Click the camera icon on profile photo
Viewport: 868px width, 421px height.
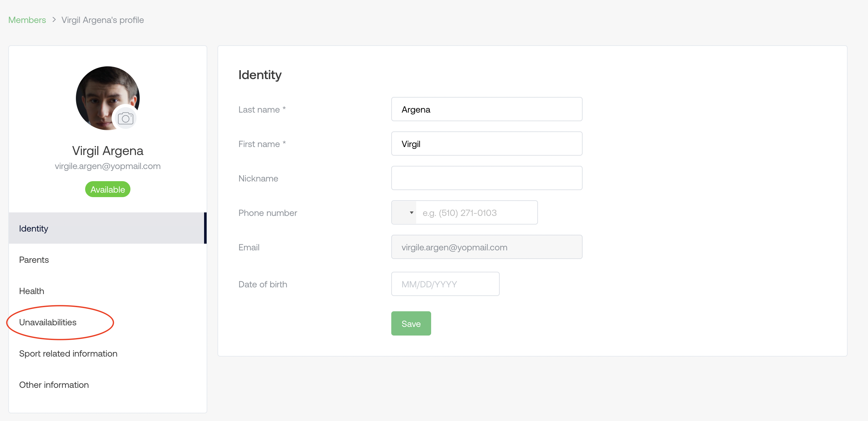tap(125, 118)
